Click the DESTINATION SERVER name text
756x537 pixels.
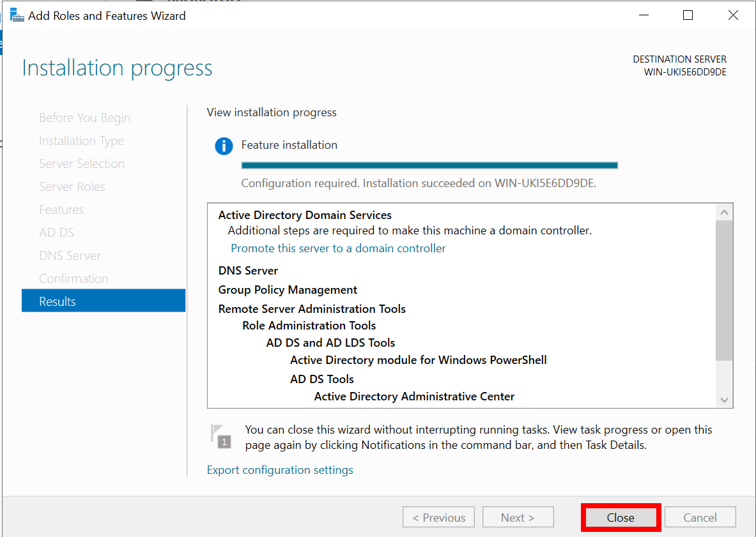tap(685, 72)
